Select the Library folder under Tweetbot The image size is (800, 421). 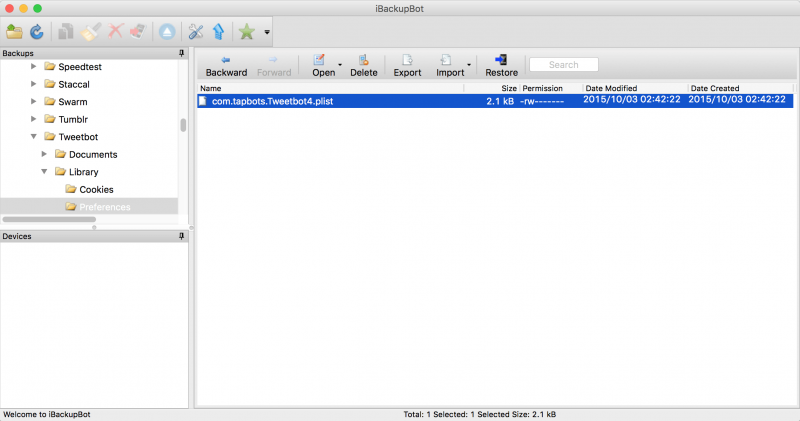[x=83, y=172]
